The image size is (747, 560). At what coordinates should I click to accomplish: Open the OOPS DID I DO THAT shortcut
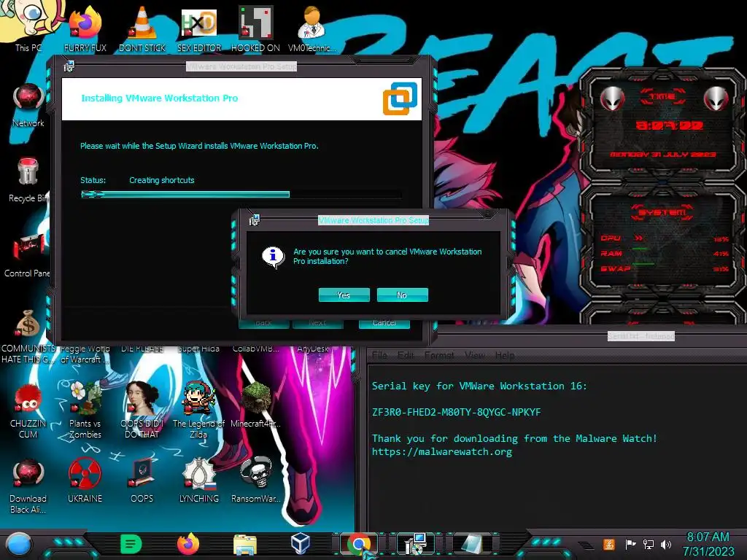pyautogui.click(x=142, y=411)
